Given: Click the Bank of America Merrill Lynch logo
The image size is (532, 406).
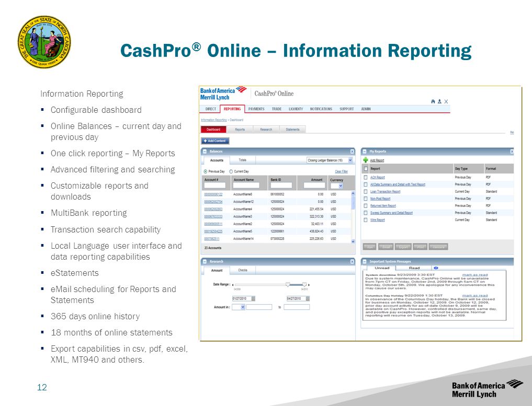Looking at the screenshot, I should click(x=223, y=94).
